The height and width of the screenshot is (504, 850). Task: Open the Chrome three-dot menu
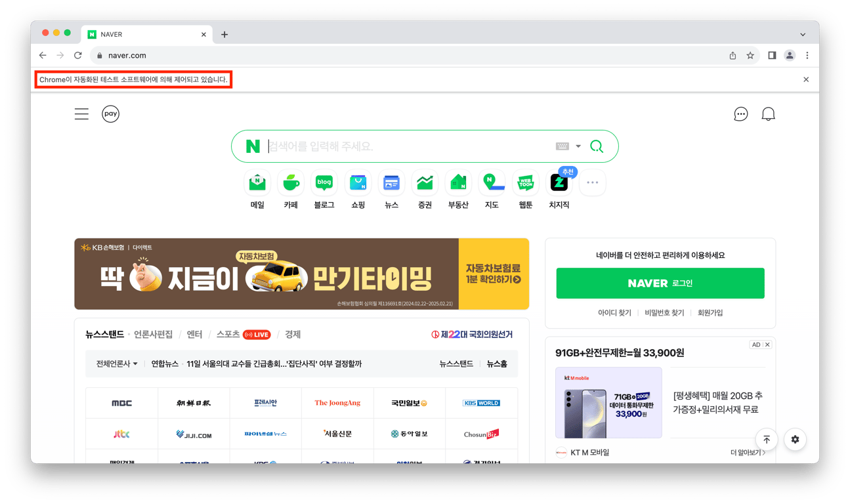[807, 56]
